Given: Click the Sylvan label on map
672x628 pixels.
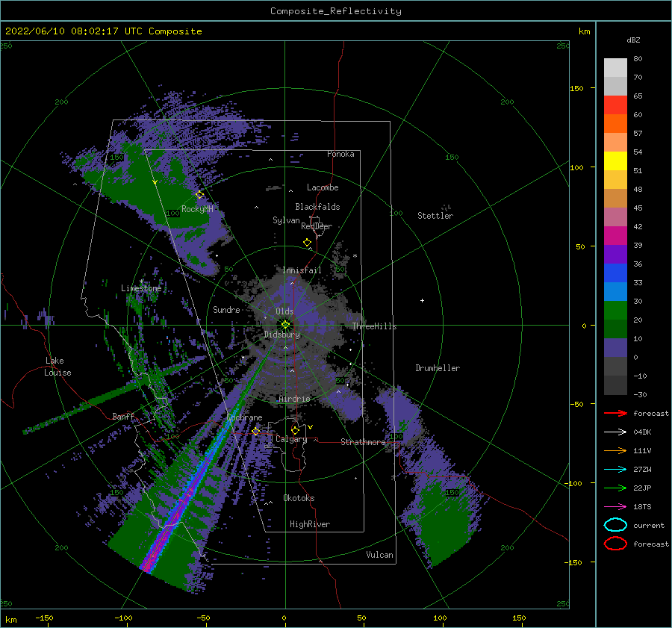Looking at the screenshot, I should pyautogui.click(x=286, y=220).
